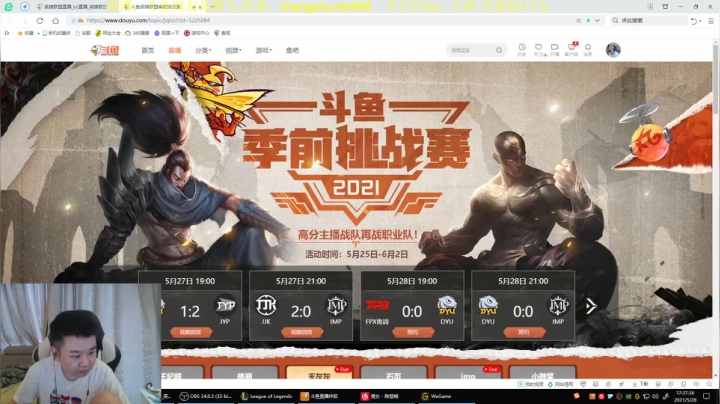Open the Douyu streaming companion taskbar item
This screenshot has height=404, width=720.
326,396
